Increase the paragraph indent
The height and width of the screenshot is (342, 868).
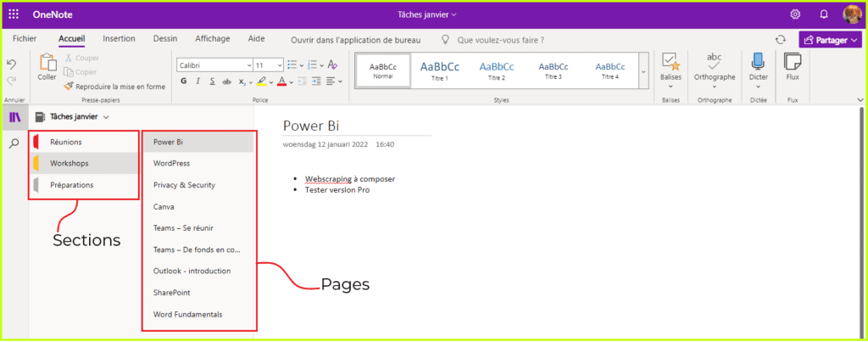316,81
